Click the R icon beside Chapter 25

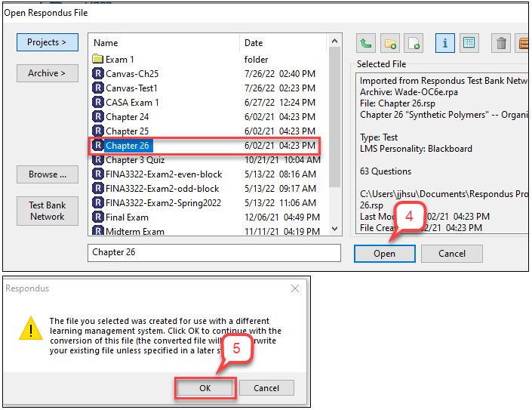tap(97, 131)
